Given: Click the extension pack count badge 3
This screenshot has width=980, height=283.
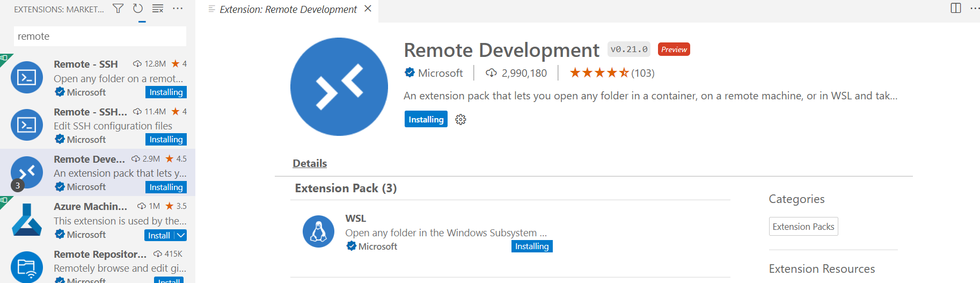Looking at the screenshot, I should pyautogui.click(x=18, y=186).
